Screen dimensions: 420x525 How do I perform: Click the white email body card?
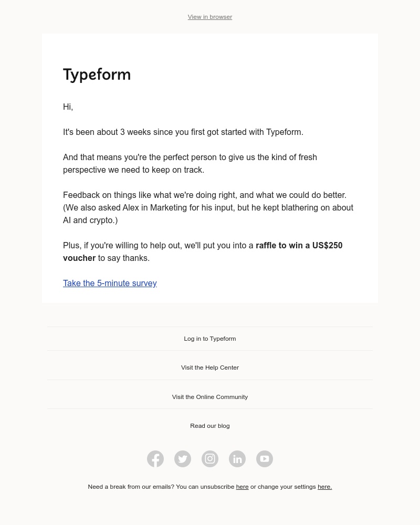coord(210,168)
